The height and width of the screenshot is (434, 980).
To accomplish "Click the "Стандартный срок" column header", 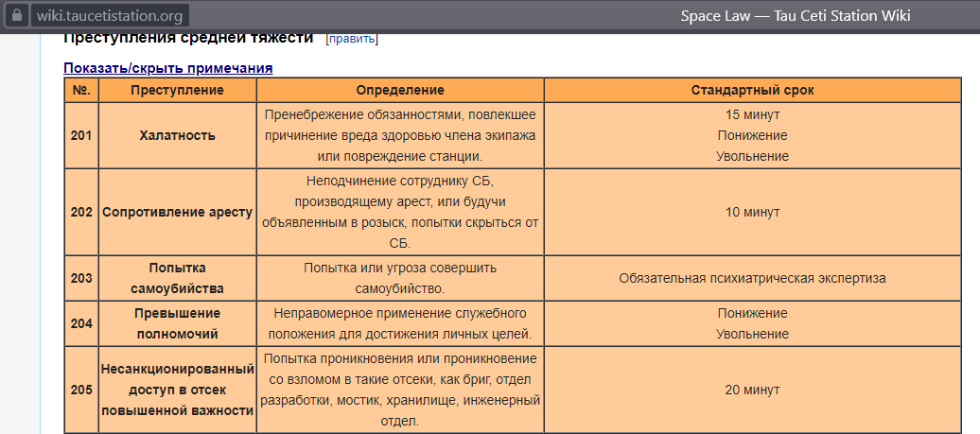I will pyautogui.click(x=752, y=90).
